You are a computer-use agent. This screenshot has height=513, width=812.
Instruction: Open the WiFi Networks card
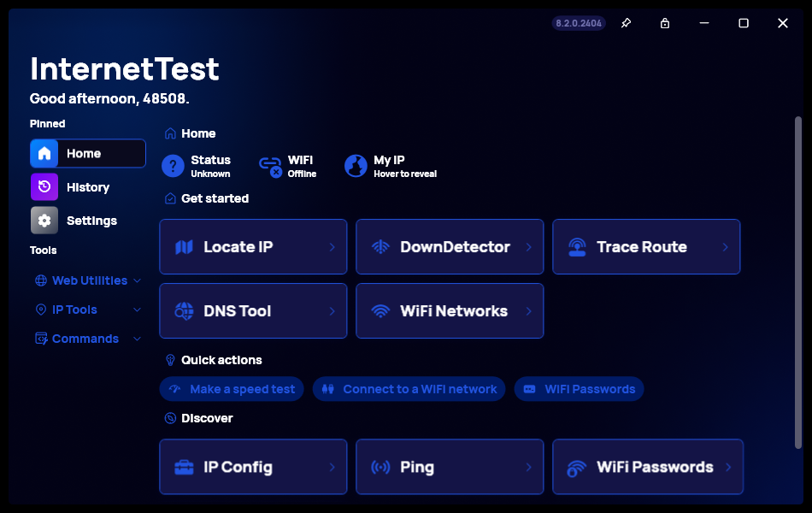click(450, 311)
